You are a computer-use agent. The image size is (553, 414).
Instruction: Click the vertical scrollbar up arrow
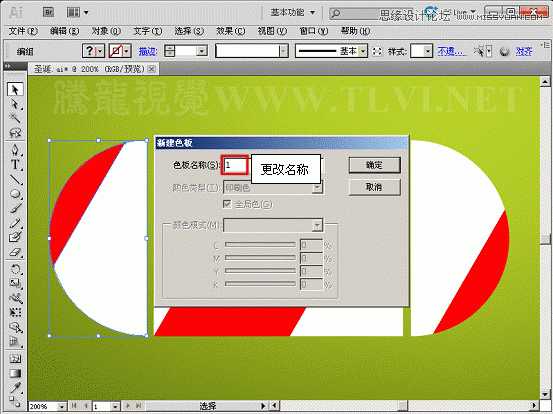[x=545, y=82]
